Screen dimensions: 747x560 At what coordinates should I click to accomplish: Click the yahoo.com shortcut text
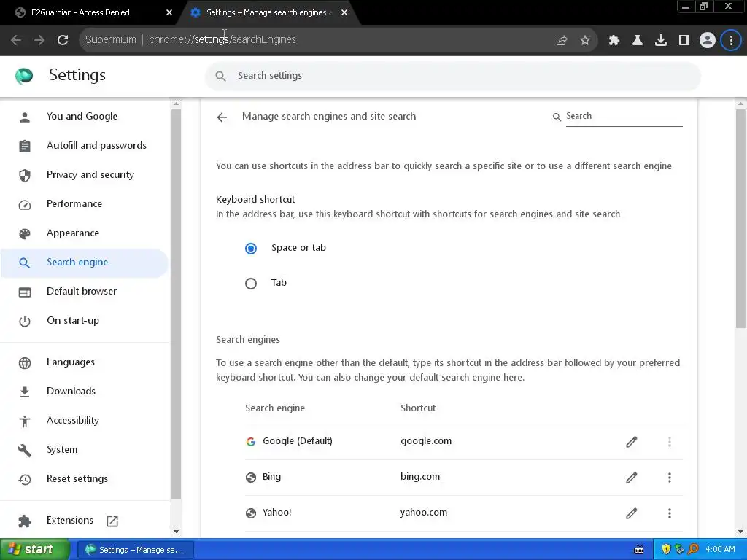coord(424,513)
